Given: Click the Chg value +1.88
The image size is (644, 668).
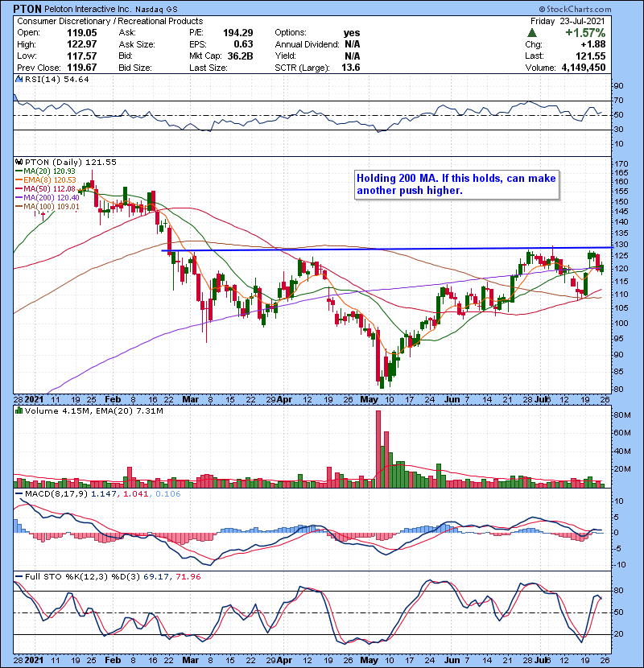Looking at the screenshot, I should [x=594, y=44].
